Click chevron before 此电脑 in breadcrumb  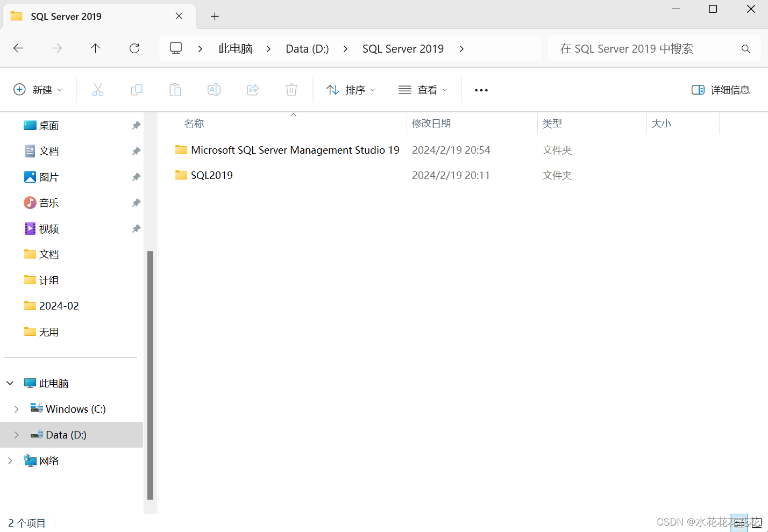200,49
